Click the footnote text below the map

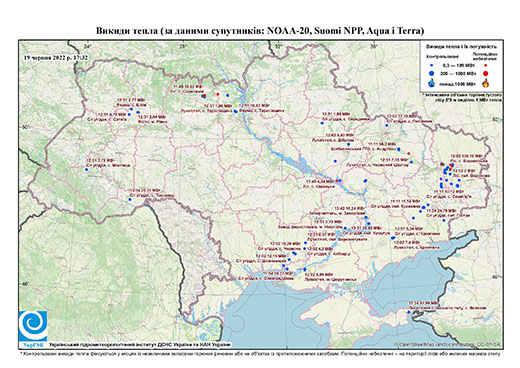click(260, 353)
